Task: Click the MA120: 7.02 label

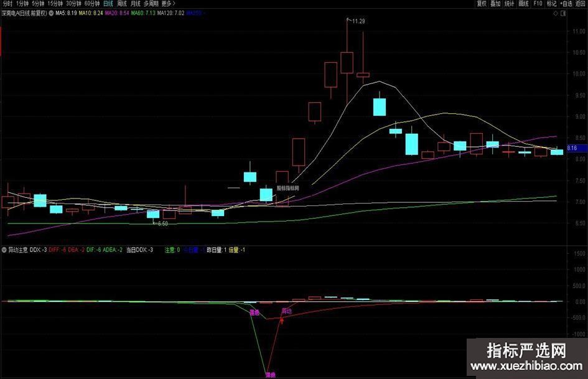Action: tap(170, 13)
